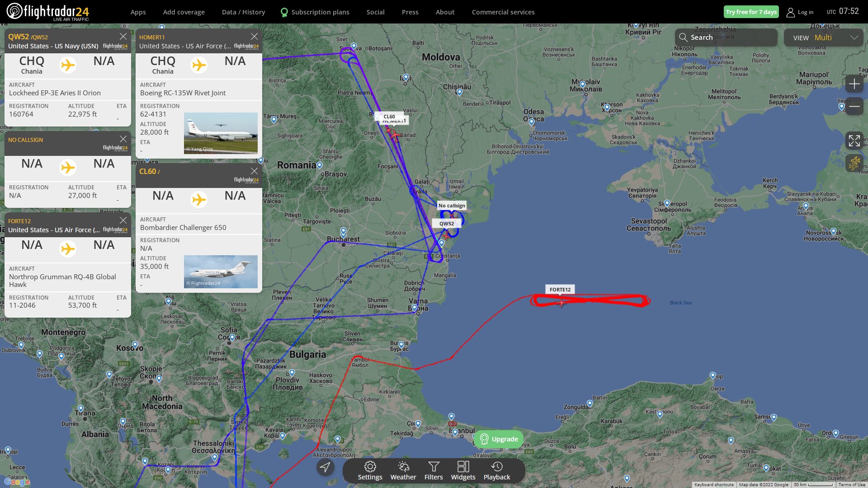
Task: Click the NO CALLSIGN card header
Action: click(25, 140)
